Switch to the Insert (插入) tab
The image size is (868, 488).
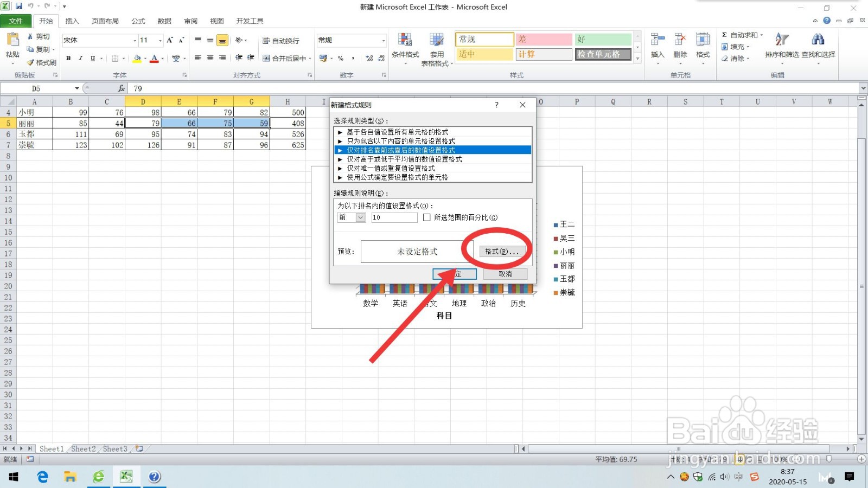pos(72,21)
